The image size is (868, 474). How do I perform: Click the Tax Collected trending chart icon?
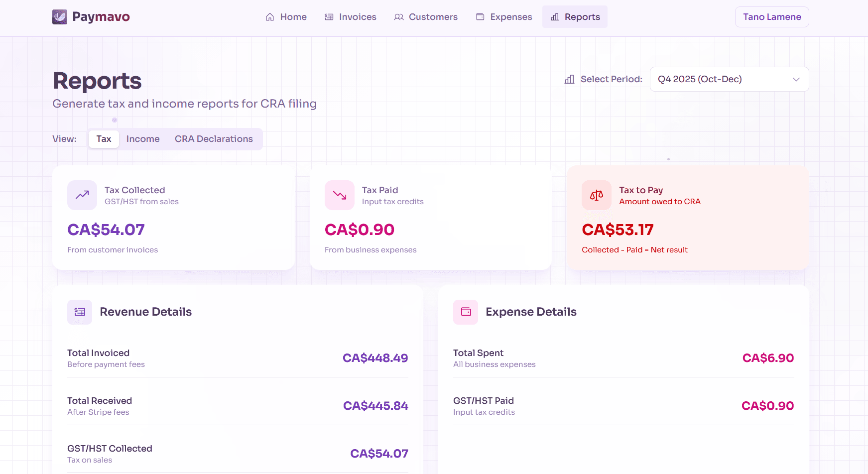click(x=82, y=195)
